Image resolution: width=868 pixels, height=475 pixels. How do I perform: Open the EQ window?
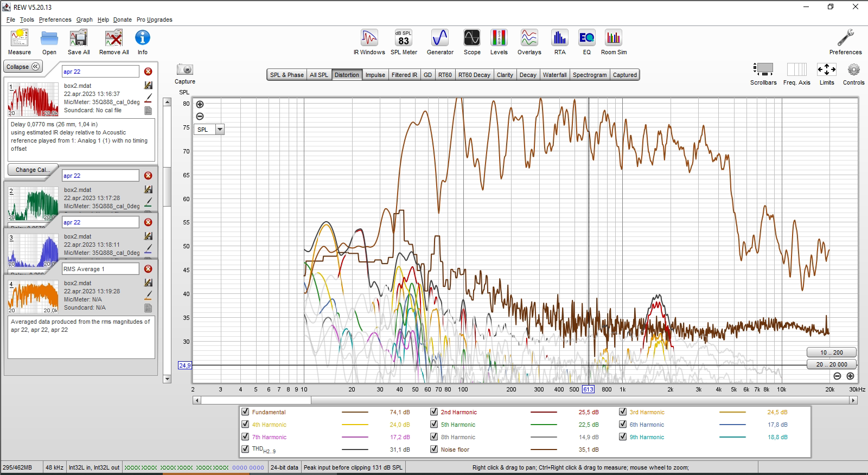[586, 42]
